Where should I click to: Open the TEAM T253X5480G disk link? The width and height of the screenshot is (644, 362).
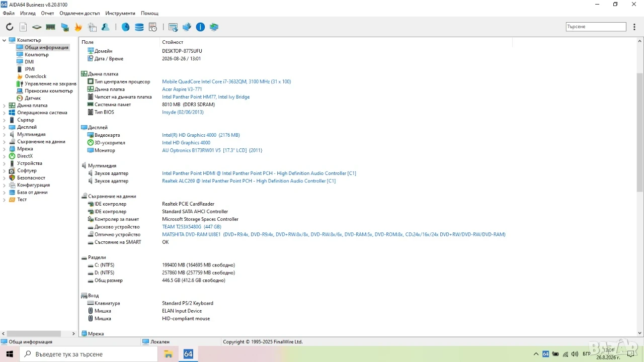point(192,227)
